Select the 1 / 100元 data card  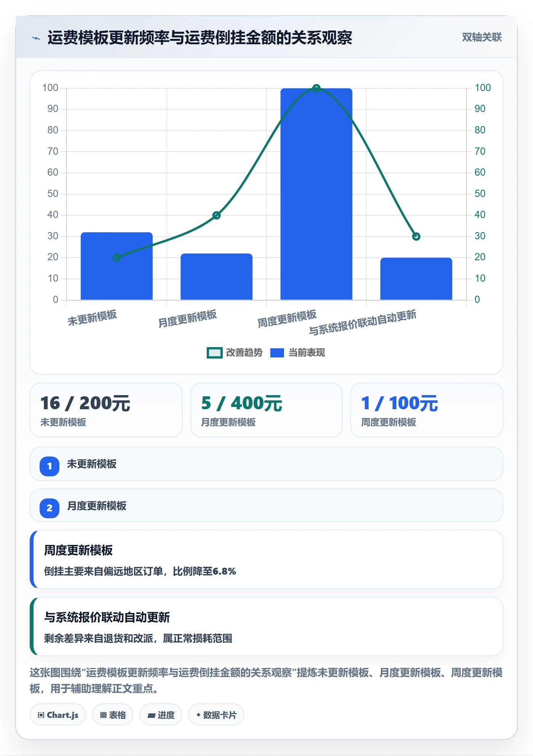pyautogui.click(x=427, y=410)
